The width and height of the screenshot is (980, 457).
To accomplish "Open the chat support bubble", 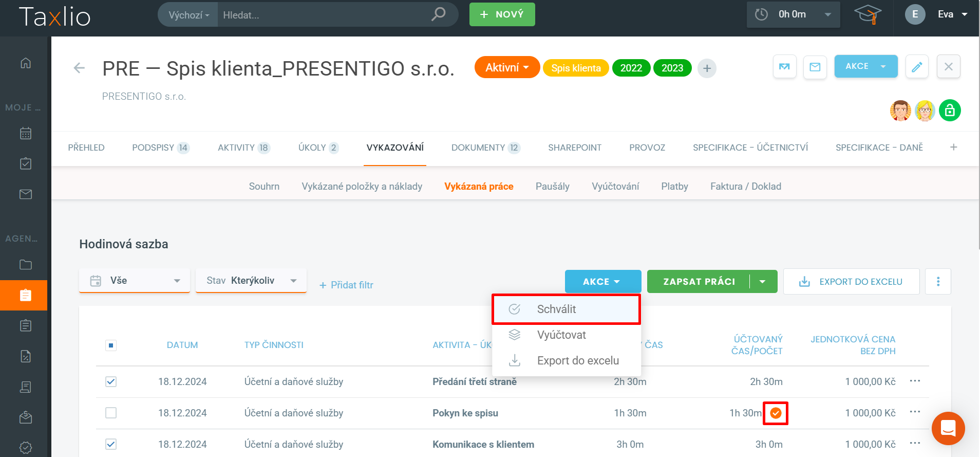I will [x=948, y=428].
